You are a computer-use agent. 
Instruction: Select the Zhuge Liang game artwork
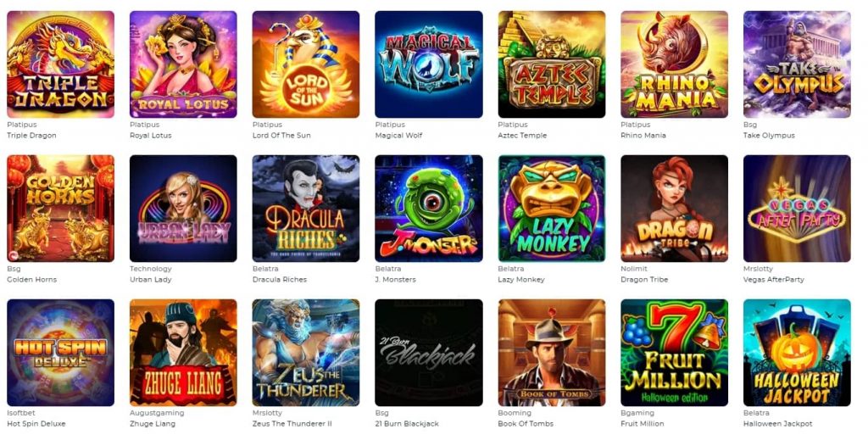point(183,353)
